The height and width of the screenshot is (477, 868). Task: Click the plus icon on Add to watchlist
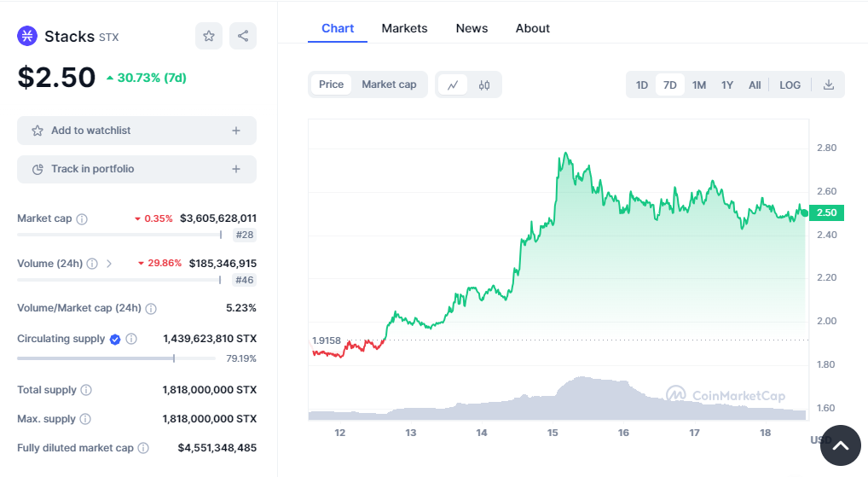tap(236, 131)
